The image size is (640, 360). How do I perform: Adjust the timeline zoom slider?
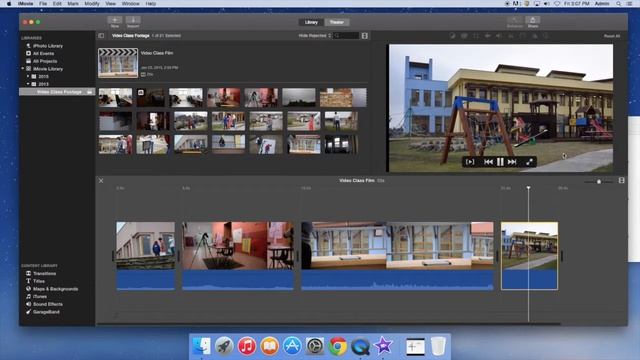[598, 182]
